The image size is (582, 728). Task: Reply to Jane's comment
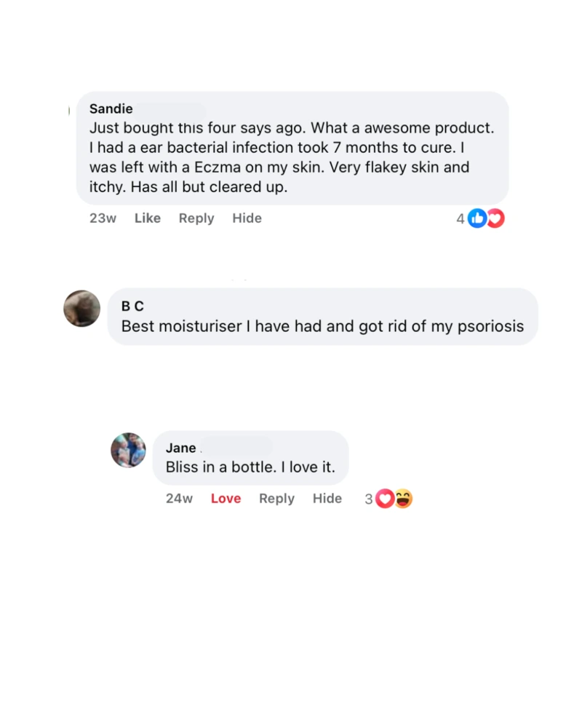276,498
